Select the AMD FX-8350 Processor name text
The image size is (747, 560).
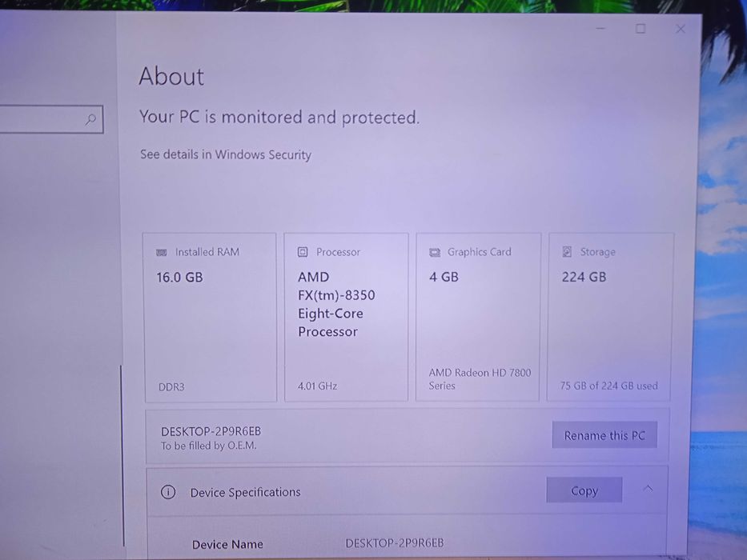pyautogui.click(x=335, y=304)
